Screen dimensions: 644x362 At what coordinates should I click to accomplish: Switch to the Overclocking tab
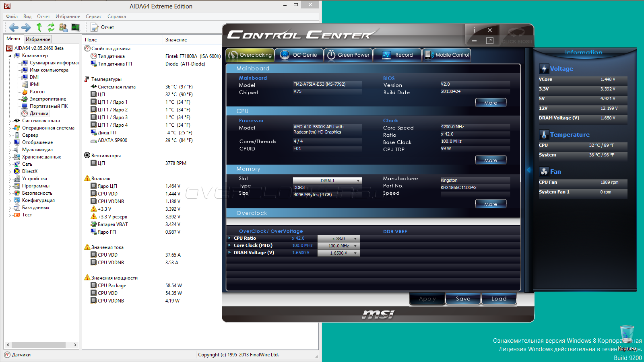pos(250,55)
